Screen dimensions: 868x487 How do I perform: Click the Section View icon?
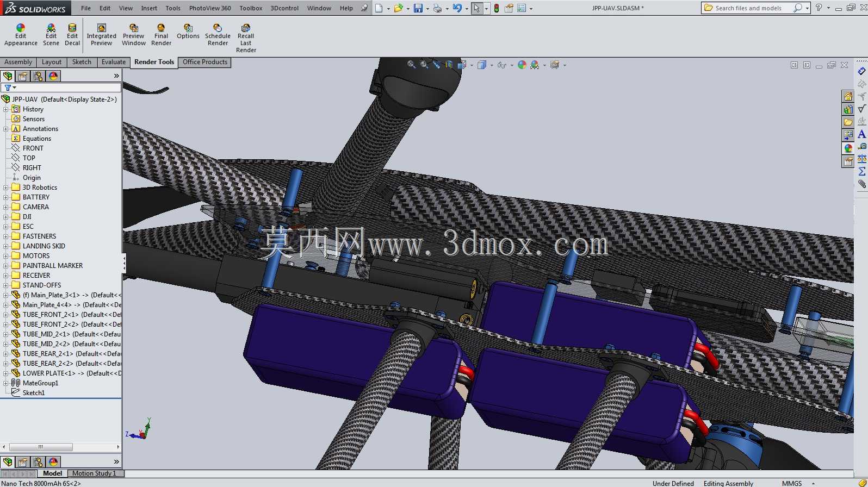tap(449, 65)
